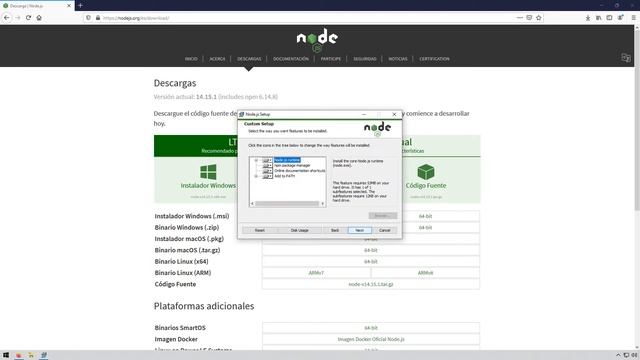640x360 pixels.
Task: Select Online documentation shortcuts tree item
Action: coord(300,171)
